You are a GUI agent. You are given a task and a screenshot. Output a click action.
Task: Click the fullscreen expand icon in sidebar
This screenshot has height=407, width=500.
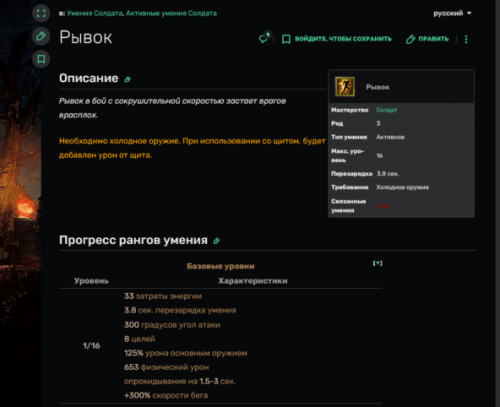tap(41, 13)
